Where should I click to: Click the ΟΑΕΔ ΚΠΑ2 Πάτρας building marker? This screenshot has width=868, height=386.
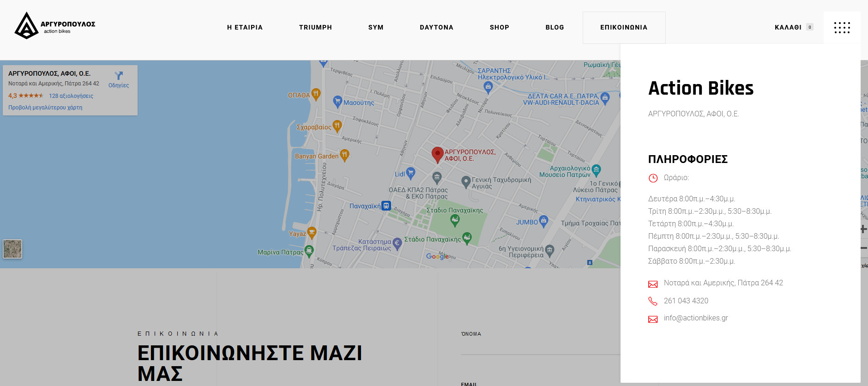pos(437,177)
